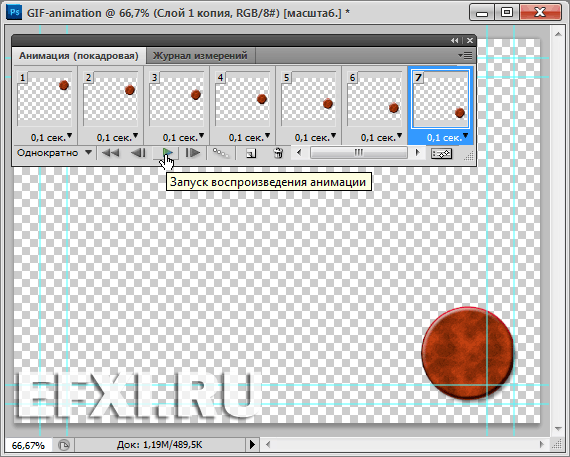570x457 pixels.
Task: Open animation panel options menu
Action: (x=465, y=56)
